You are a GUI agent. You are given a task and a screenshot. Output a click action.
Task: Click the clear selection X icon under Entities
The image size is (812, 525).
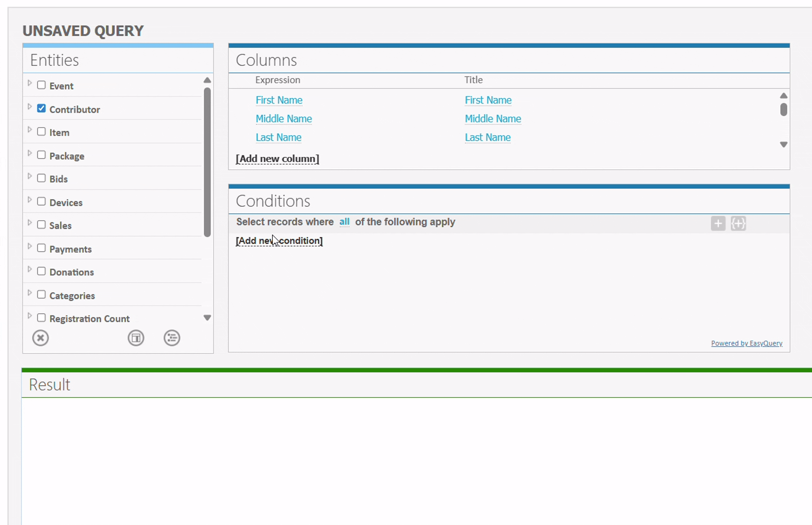pyautogui.click(x=41, y=338)
